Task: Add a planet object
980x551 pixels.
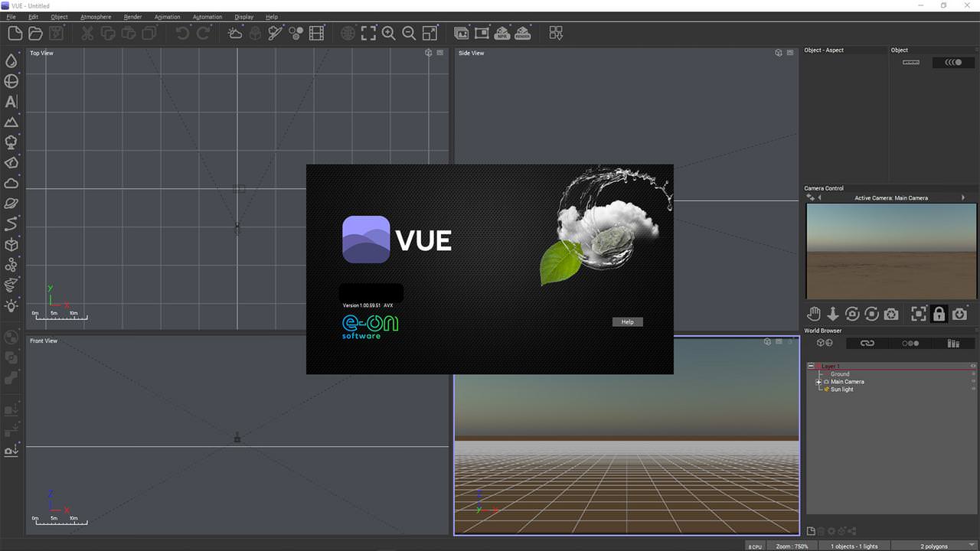Action: [x=11, y=204]
